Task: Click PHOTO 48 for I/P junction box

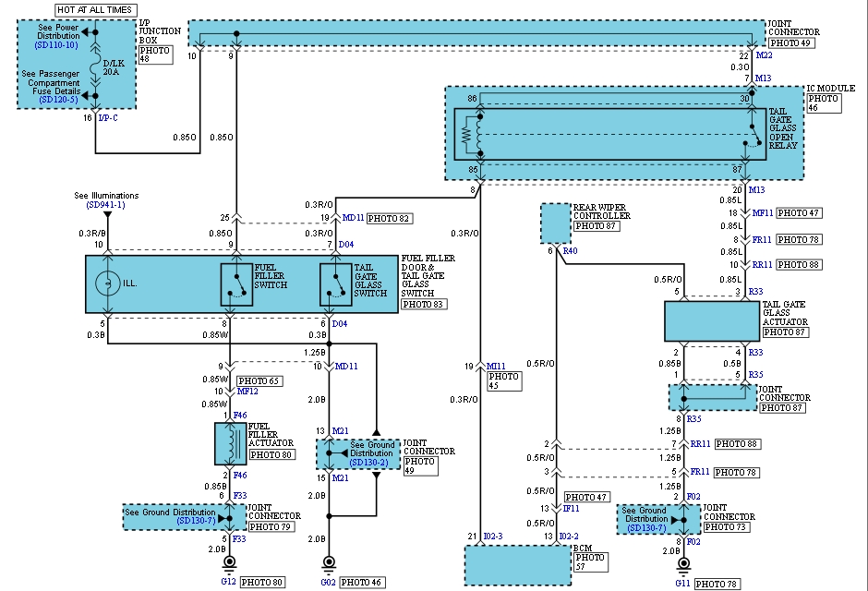Action: tap(153, 56)
